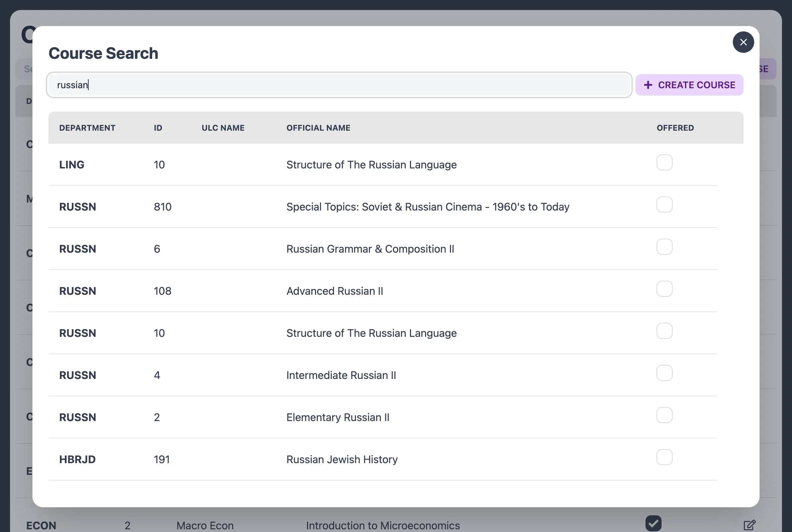Mark LING 10 as offered
The height and width of the screenshot is (532, 792).
tap(664, 162)
